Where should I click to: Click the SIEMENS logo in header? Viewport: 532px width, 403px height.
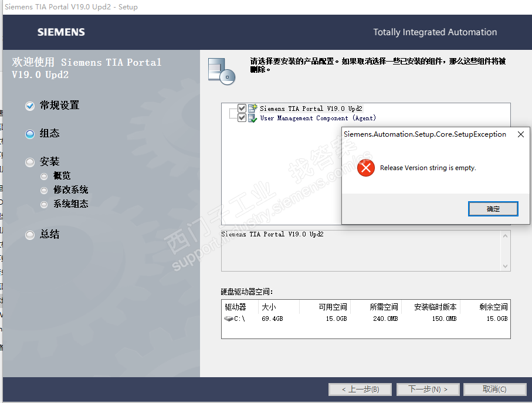click(61, 32)
